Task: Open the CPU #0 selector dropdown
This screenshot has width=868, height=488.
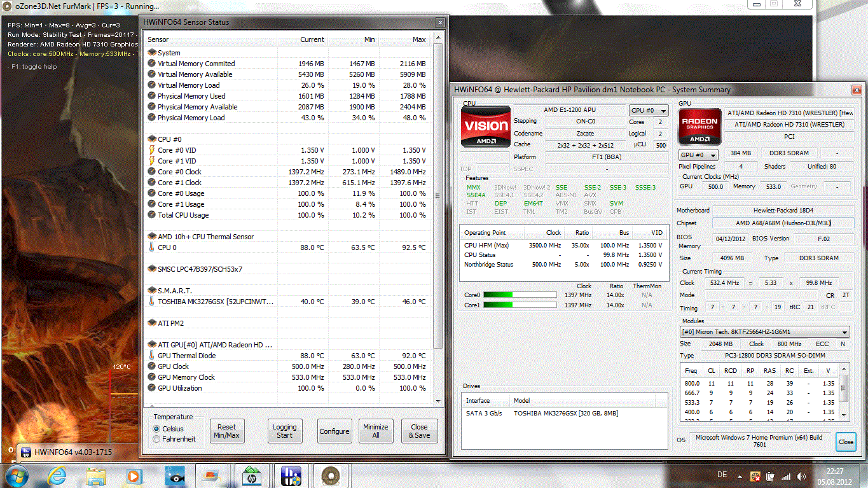Action: tap(649, 110)
